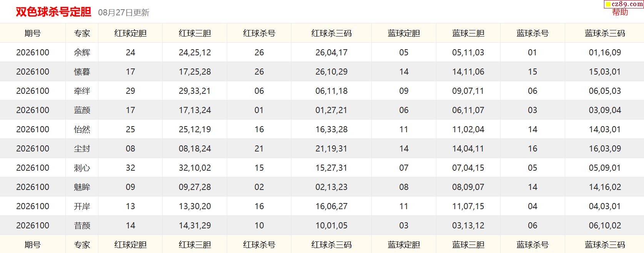Click expert name 魅眸

(x=82, y=187)
